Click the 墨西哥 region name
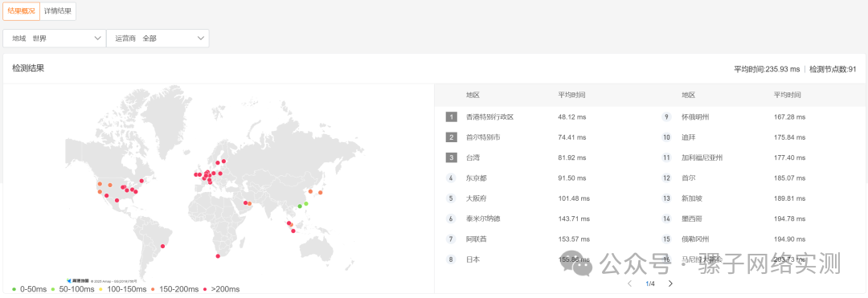The height and width of the screenshot is (298, 868). pyautogui.click(x=691, y=219)
